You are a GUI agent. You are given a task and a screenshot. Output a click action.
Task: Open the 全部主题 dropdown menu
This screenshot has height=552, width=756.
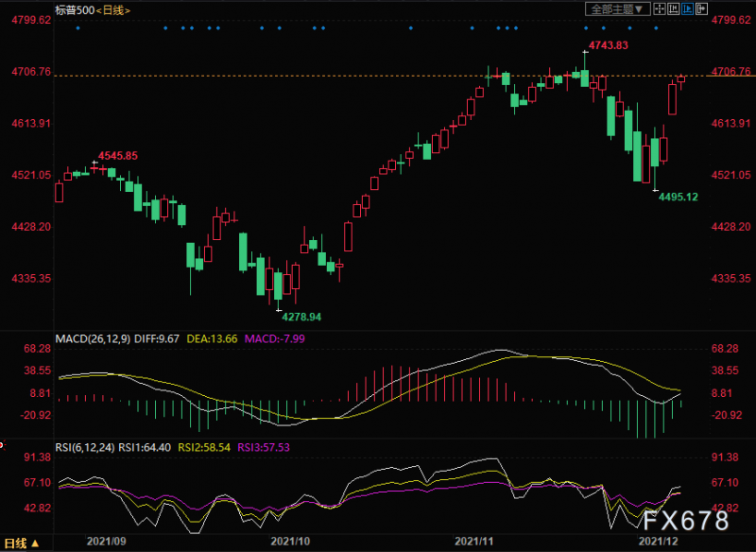tap(617, 9)
